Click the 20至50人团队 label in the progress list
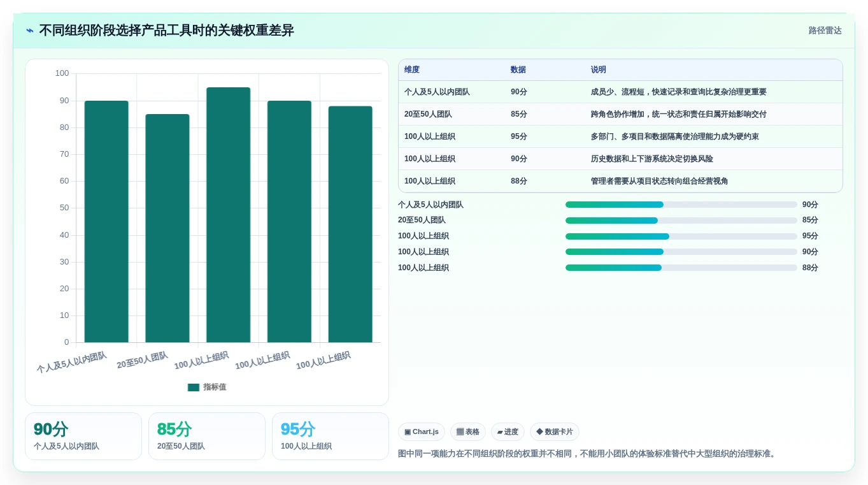The height and width of the screenshot is (485, 868). tap(422, 221)
